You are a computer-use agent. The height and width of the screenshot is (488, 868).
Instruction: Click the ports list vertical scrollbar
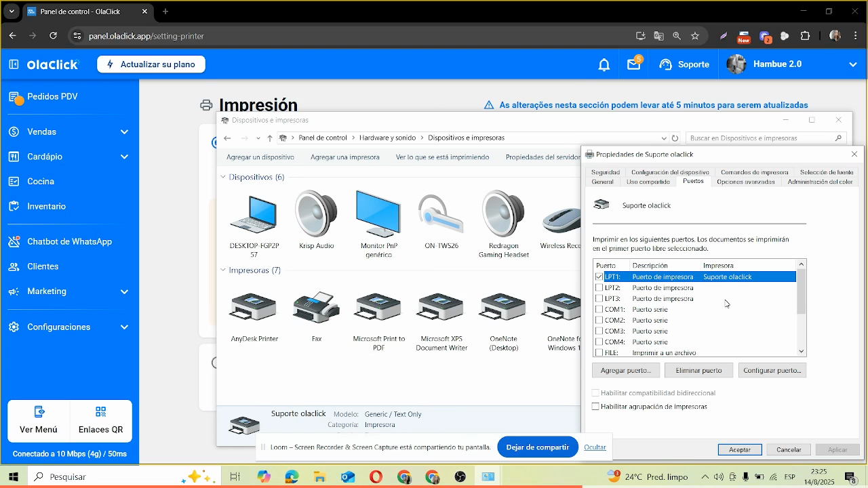(x=802, y=308)
